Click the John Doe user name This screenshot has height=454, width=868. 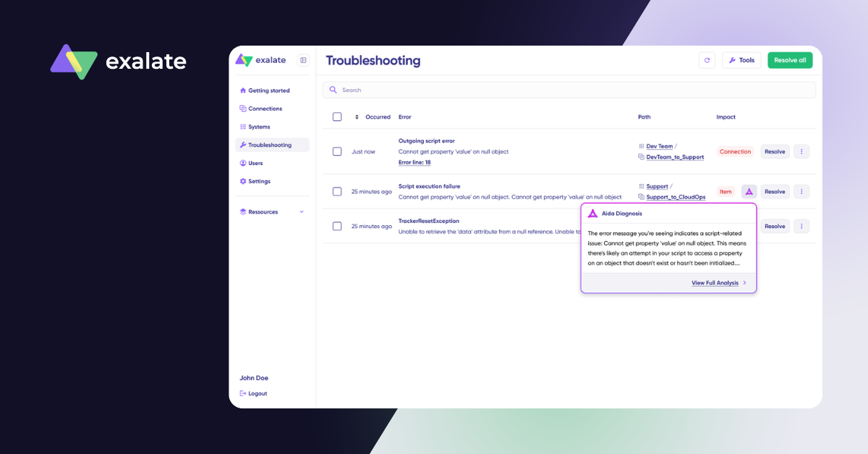click(254, 378)
